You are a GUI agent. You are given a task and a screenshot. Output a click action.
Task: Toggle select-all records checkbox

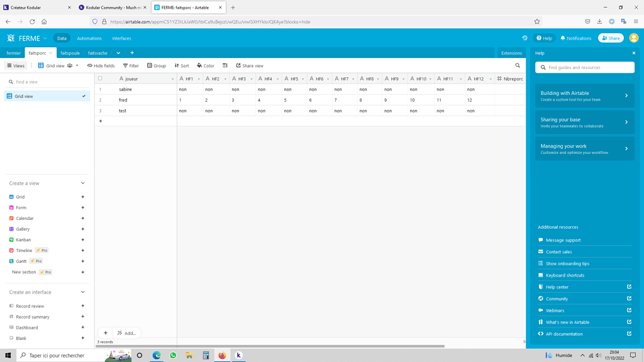point(100,79)
